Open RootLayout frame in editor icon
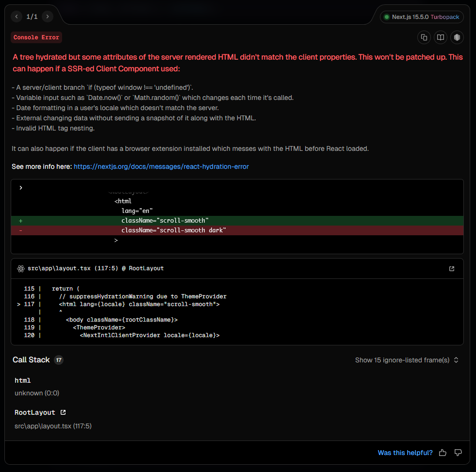 [x=63, y=412]
